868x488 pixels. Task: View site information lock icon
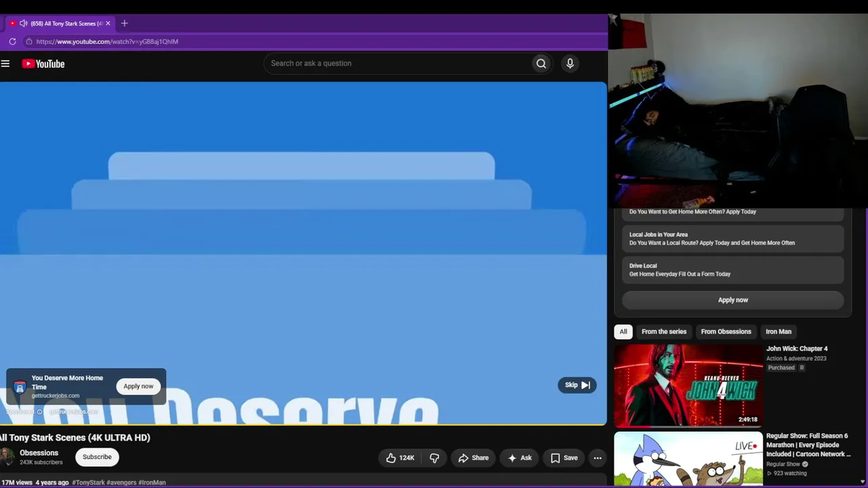pos(28,41)
